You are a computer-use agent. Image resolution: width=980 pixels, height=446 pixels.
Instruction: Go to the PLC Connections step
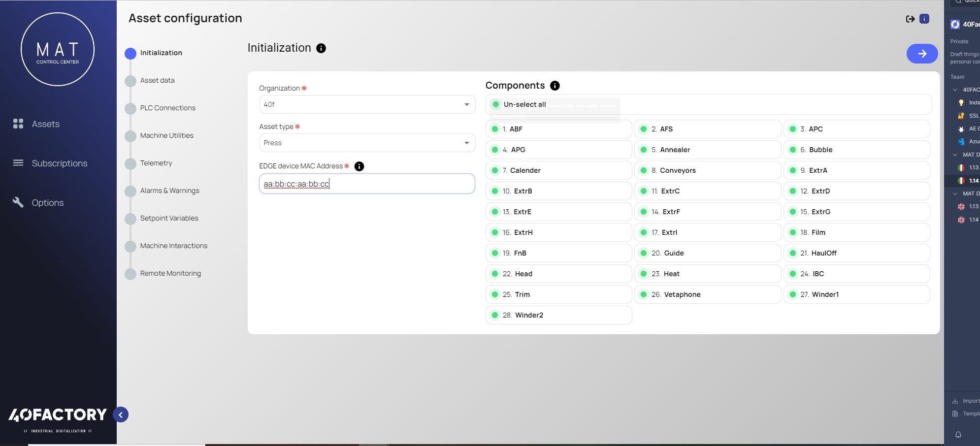coord(167,108)
